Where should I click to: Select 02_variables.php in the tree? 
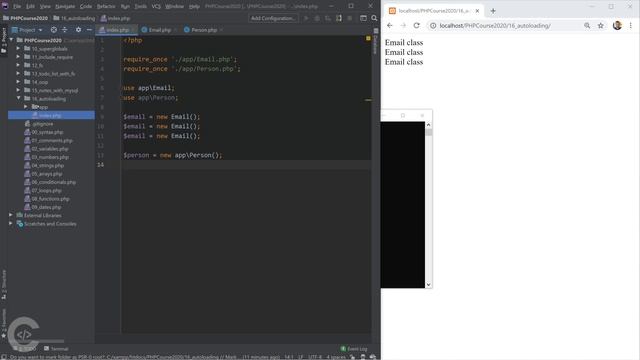pyautogui.click(x=50, y=149)
